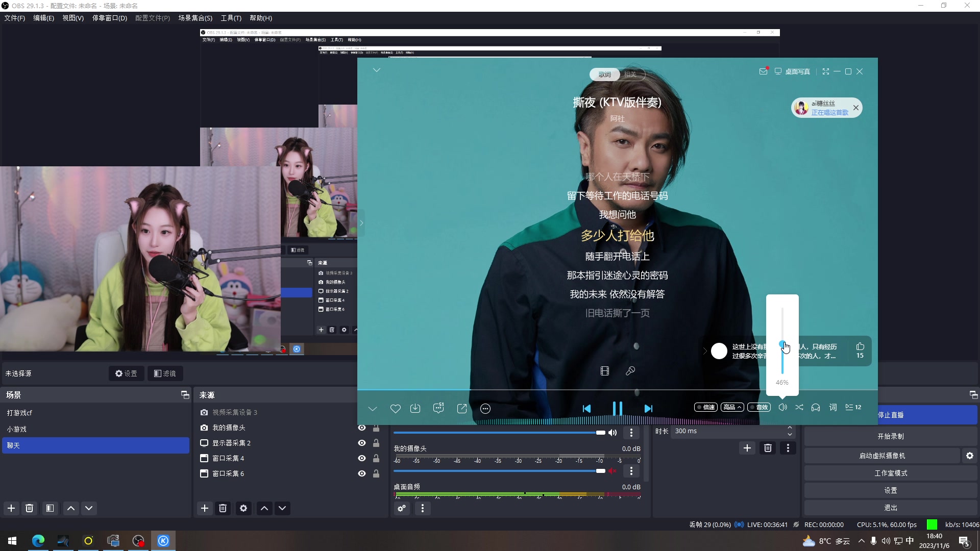Screen dimensions: 980x551
Task: Open video clip icon below lyrics
Action: tap(605, 371)
